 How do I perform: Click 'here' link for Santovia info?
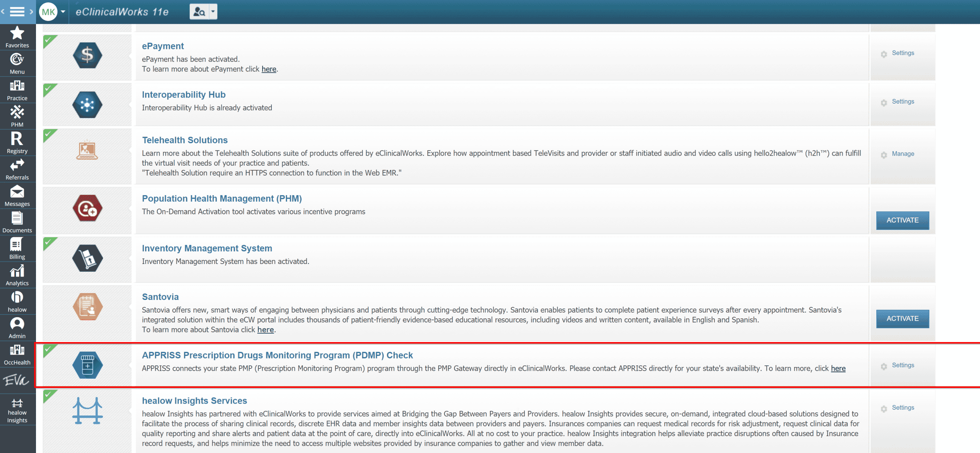pyautogui.click(x=266, y=330)
